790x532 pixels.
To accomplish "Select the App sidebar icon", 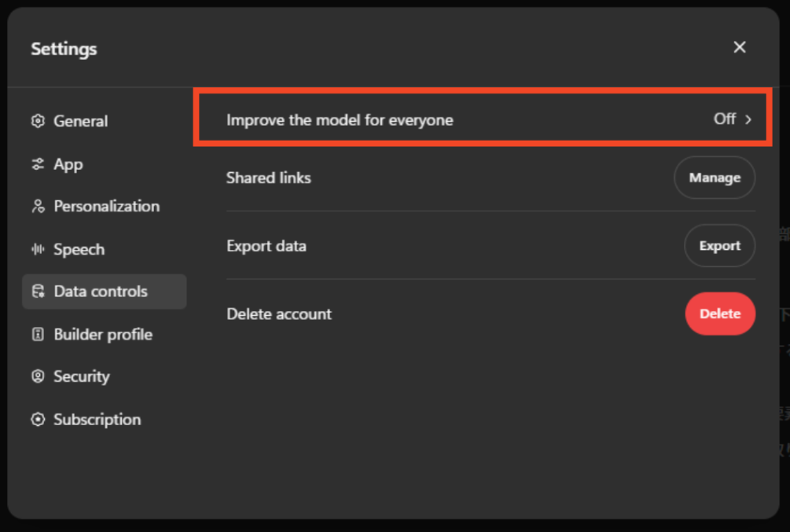I will point(37,164).
